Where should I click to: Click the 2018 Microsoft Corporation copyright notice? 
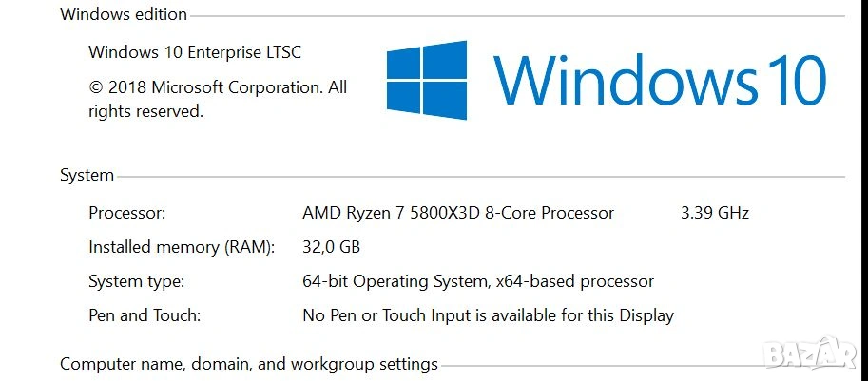(218, 87)
